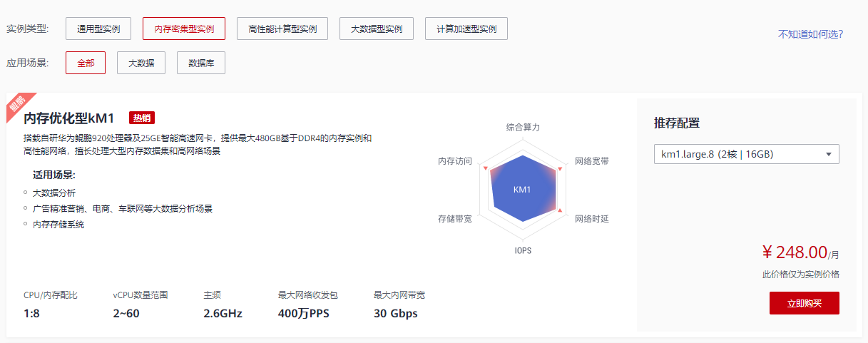Select the 通用型实例 instance type
The height and width of the screenshot is (343, 868).
point(98,29)
